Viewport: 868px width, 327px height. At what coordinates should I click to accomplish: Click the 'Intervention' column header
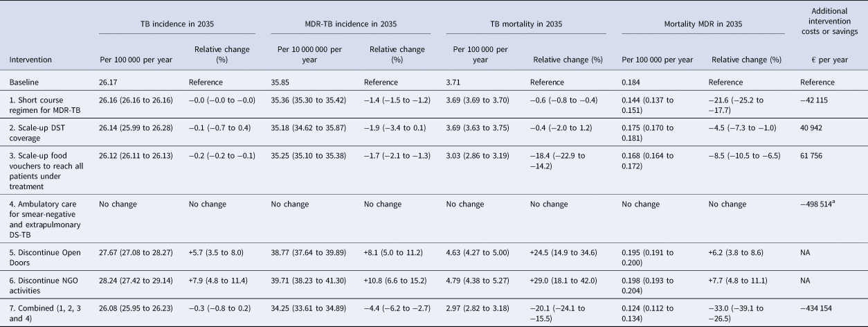[31, 60]
